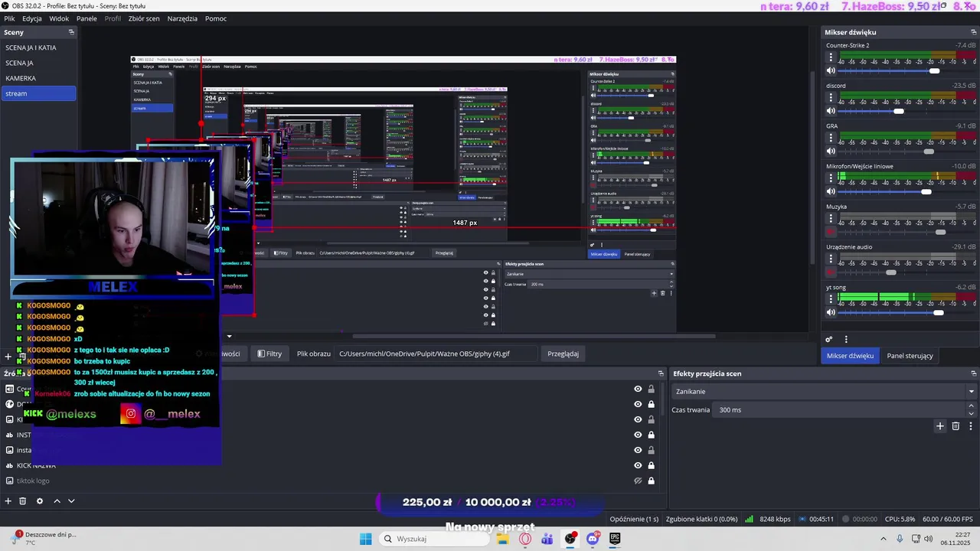Select the stream scene
The image size is (980, 551).
[x=38, y=93]
